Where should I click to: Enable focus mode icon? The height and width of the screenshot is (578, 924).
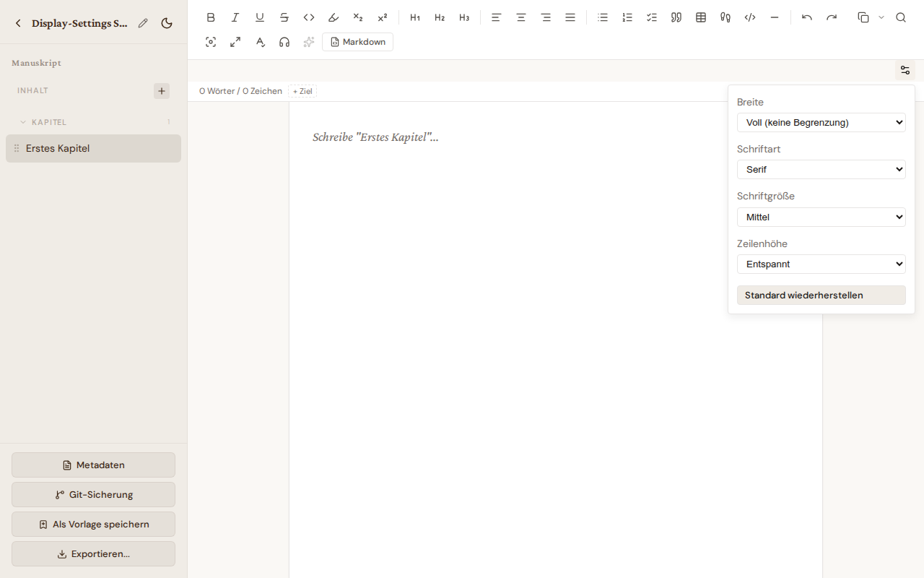pos(211,42)
